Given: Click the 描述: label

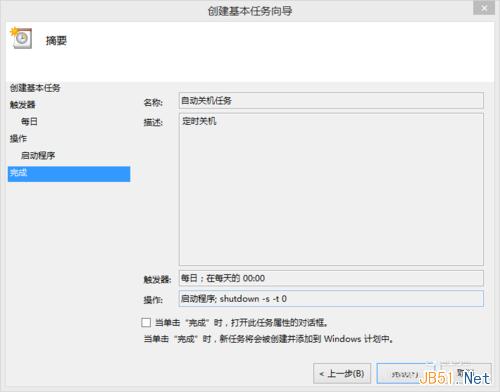Looking at the screenshot, I should [153, 122].
